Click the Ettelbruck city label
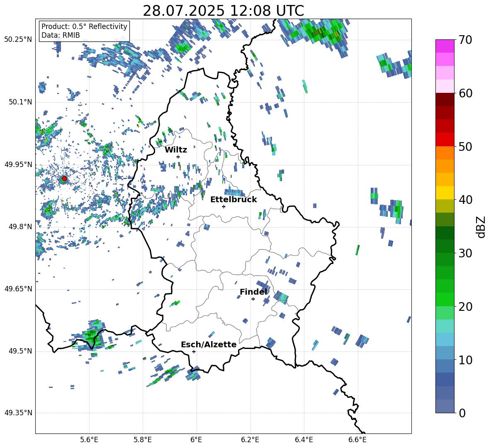 tap(233, 200)
